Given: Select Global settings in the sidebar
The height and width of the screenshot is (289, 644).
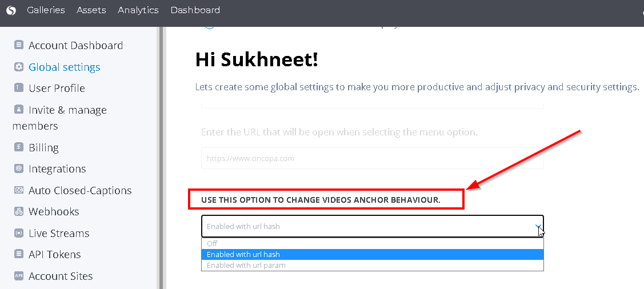Looking at the screenshot, I should (65, 67).
